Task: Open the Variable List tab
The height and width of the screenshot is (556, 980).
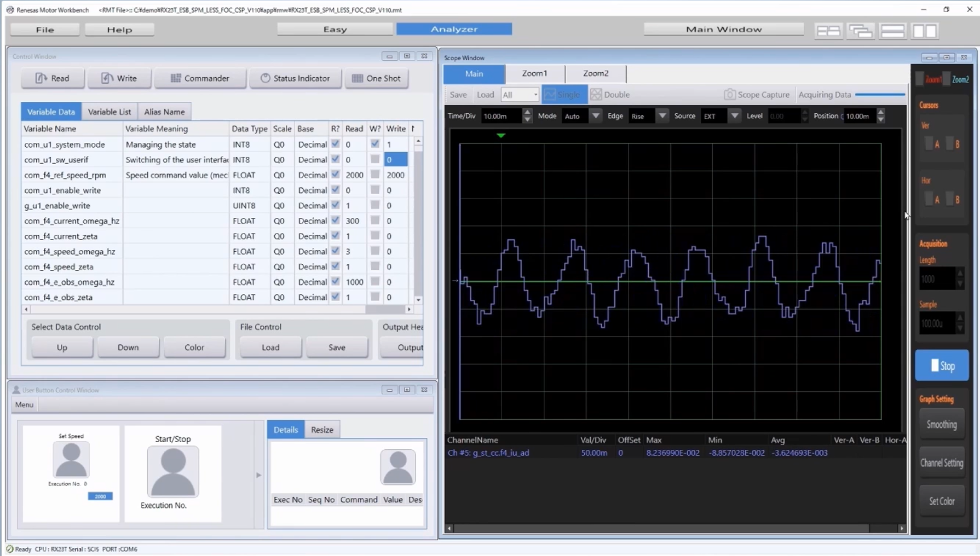Action: pos(109,112)
